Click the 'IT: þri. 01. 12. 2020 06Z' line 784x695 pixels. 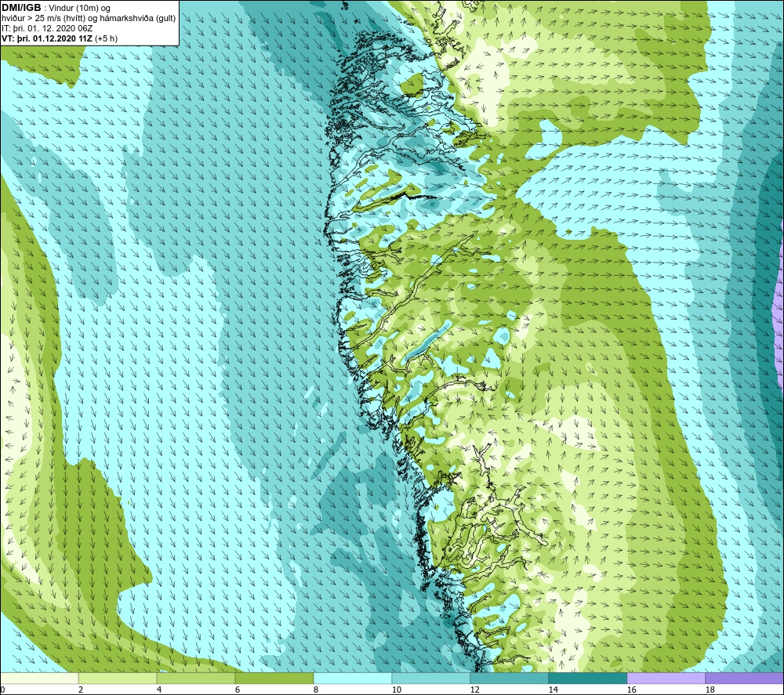47,28
